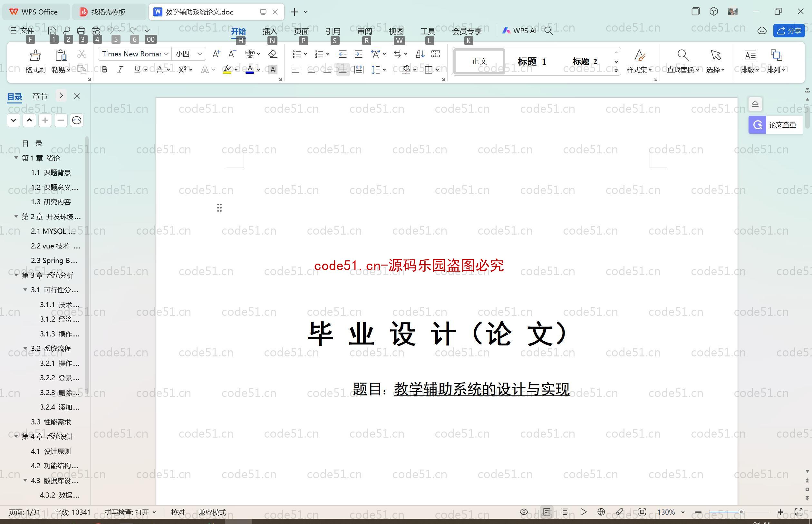Switch to the 找稻壳模板 tab
Viewport: 812px width, 524px height.
(108, 12)
